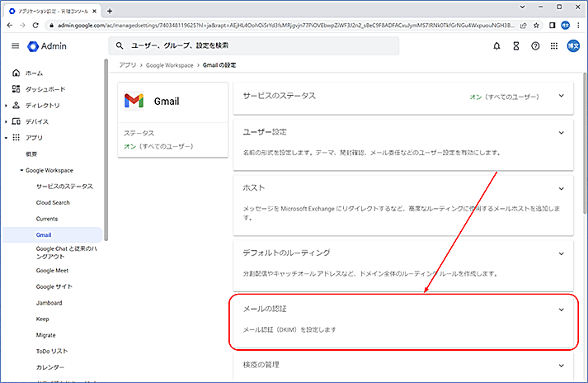588x383 pixels.
Task: Open the help question mark icon
Action: (x=535, y=45)
